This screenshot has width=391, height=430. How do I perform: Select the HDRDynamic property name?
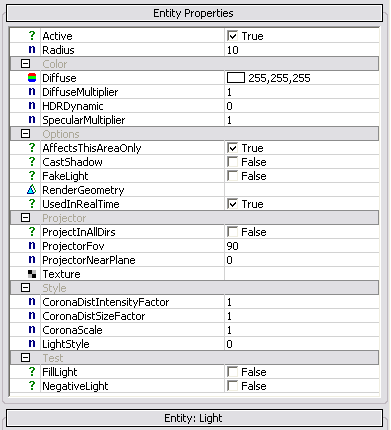click(x=73, y=106)
